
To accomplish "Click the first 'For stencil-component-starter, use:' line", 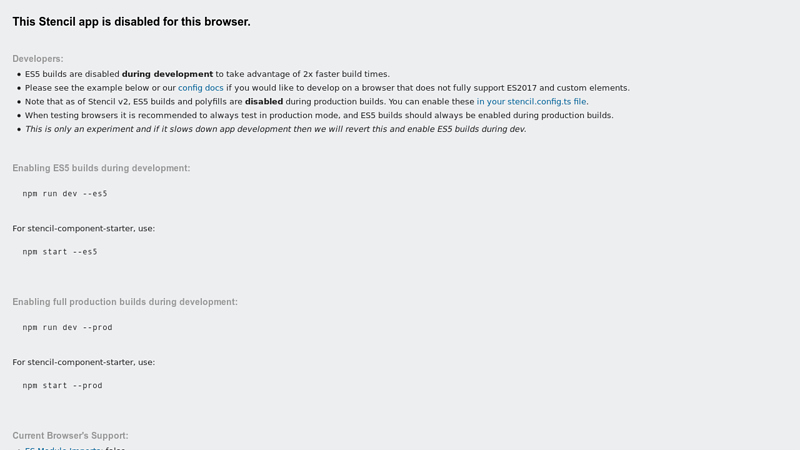I will (84, 228).
